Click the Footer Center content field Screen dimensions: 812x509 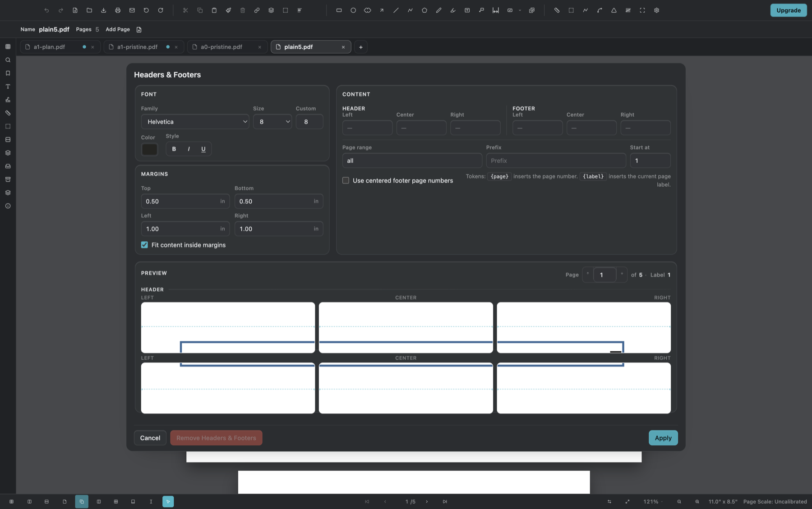(591, 128)
